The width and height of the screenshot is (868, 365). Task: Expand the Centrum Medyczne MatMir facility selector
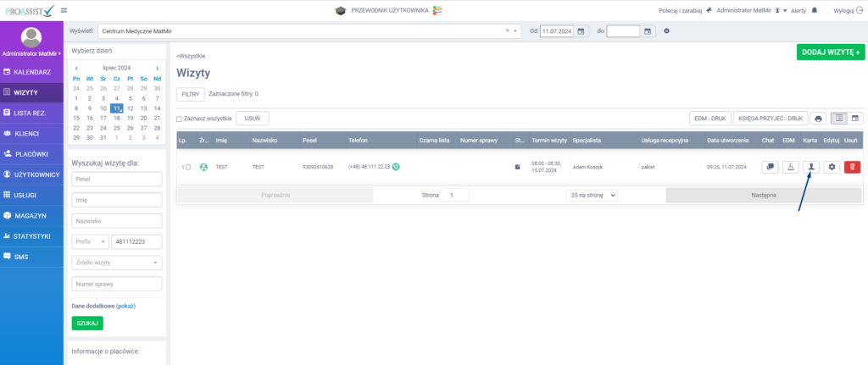[518, 31]
